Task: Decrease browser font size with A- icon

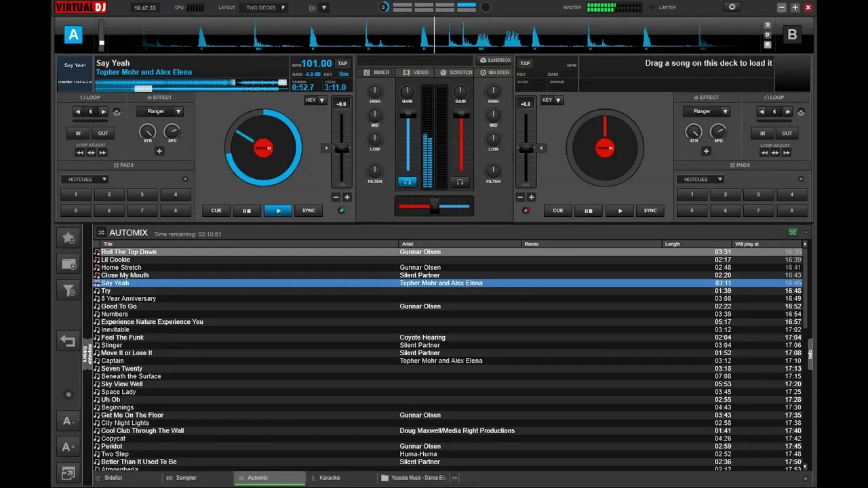Action: [x=68, y=421]
